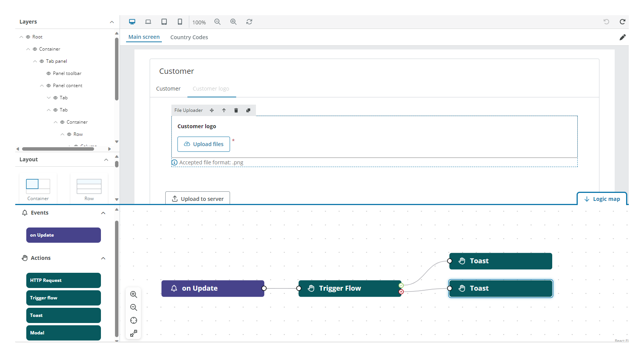
Task: Click the Upload files button
Action: [204, 144]
